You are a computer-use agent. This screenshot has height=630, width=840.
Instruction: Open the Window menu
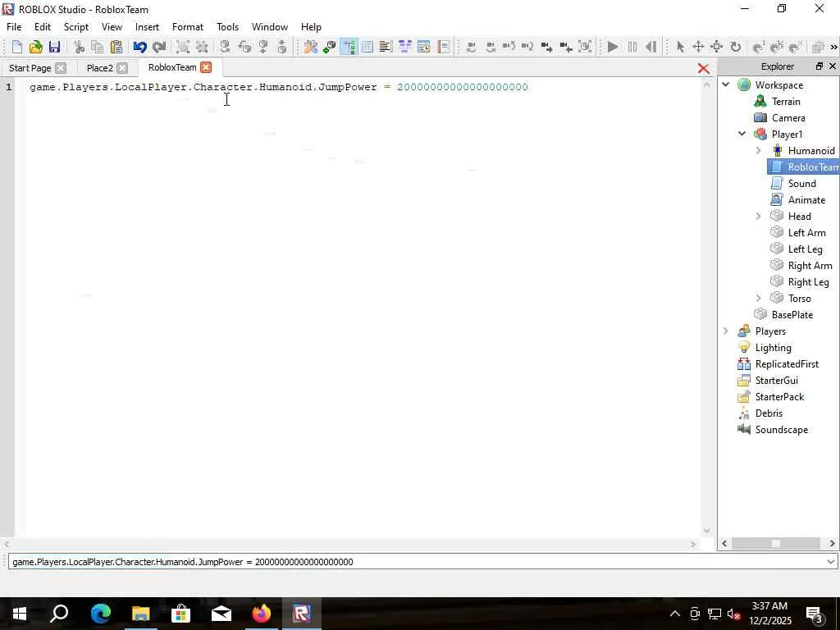click(x=269, y=27)
